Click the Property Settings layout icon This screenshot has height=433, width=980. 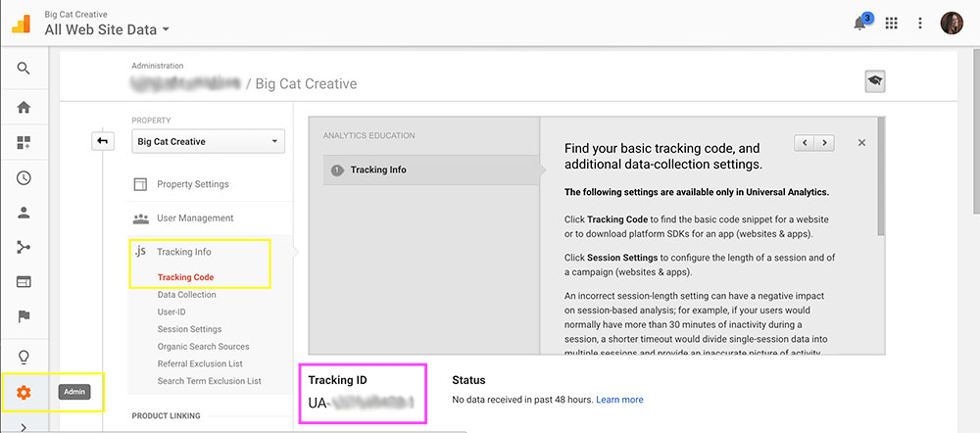[x=140, y=184]
